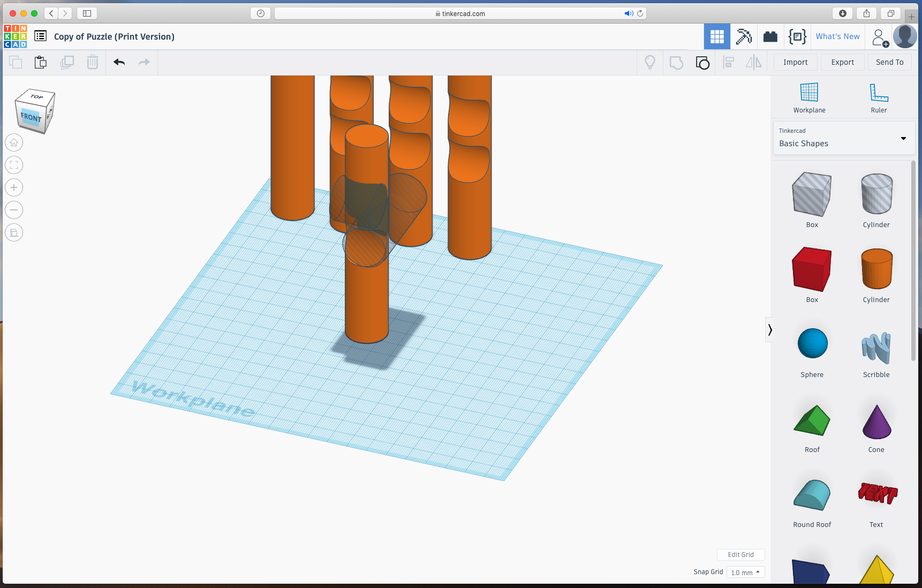Click the Delete trash icon
The width and height of the screenshot is (922, 588).
93,62
